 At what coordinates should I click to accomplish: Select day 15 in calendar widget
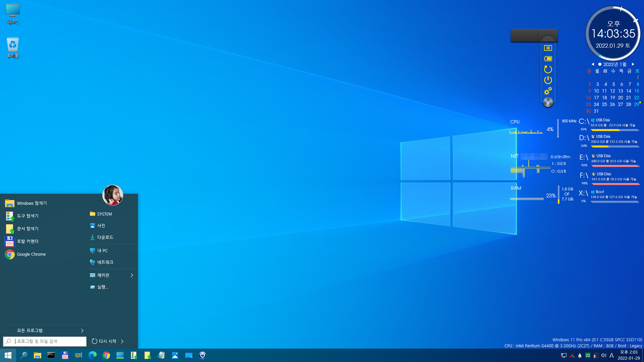click(x=637, y=91)
